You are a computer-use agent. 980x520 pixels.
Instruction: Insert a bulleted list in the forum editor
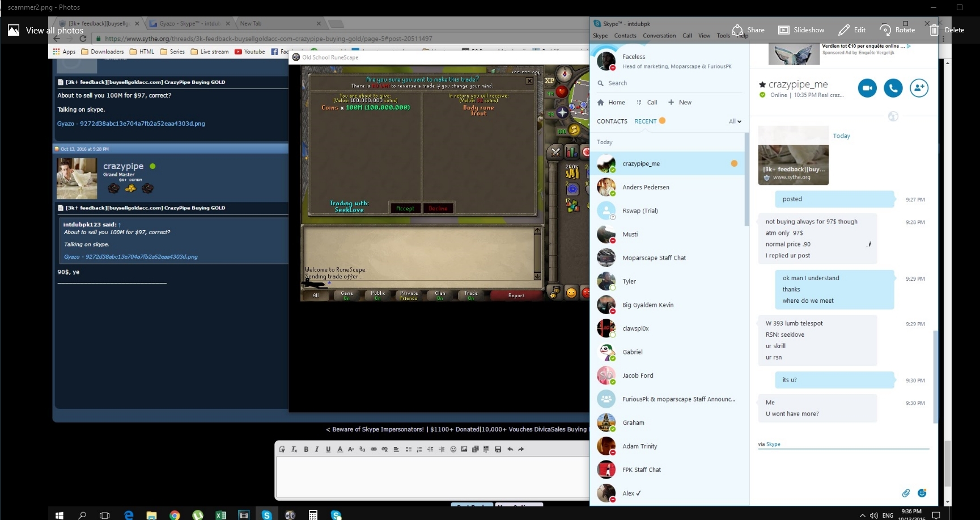pyautogui.click(x=408, y=449)
